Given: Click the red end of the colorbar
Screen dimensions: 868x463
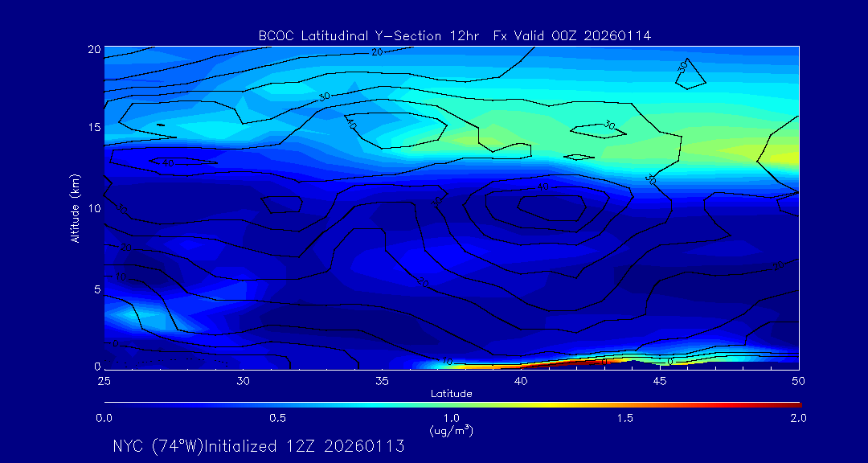Looking at the screenshot, I should 796,404.
